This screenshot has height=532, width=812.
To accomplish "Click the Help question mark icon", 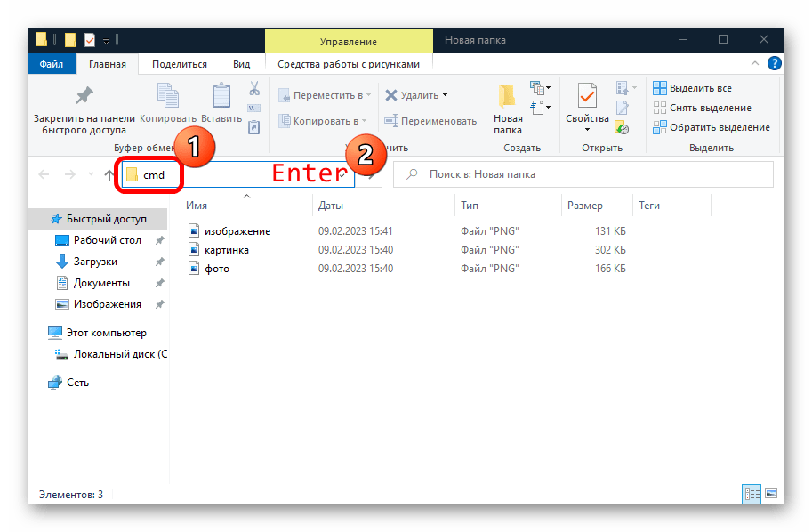I will point(774,64).
